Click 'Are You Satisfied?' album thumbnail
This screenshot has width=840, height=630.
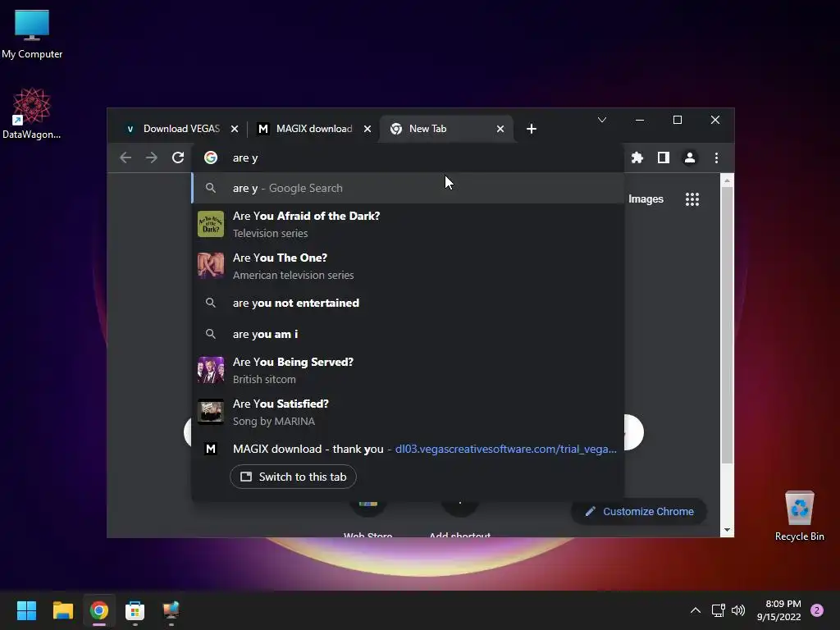(x=211, y=412)
